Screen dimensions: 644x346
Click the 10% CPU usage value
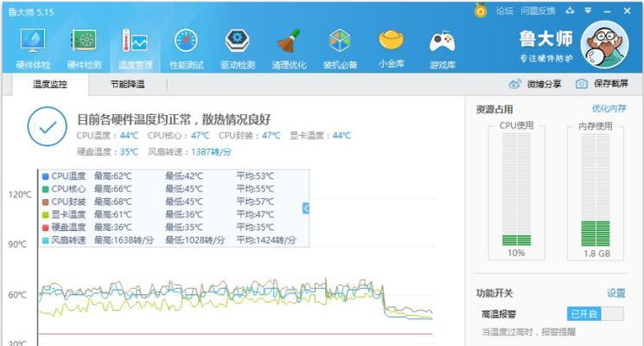[516, 253]
